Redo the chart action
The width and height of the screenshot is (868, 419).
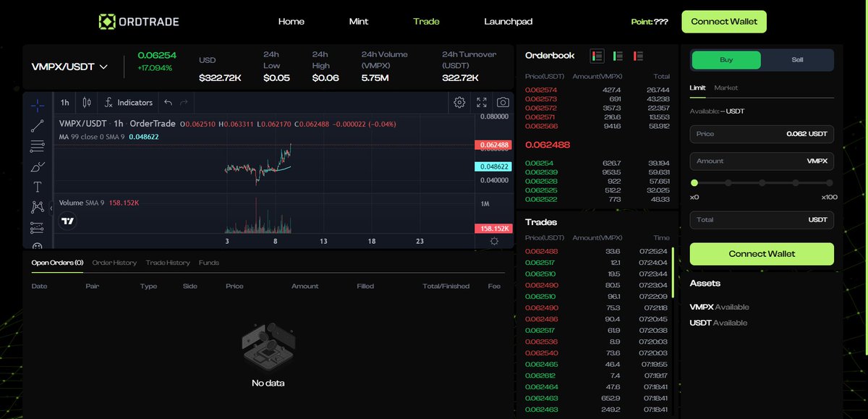184,103
